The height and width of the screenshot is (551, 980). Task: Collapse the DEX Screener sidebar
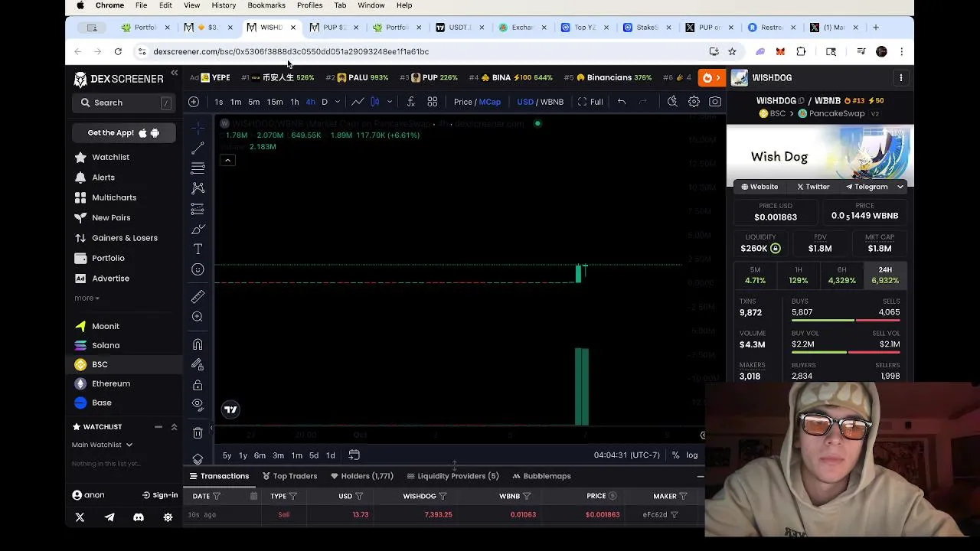pyautogui.click(x=175, y=73)
